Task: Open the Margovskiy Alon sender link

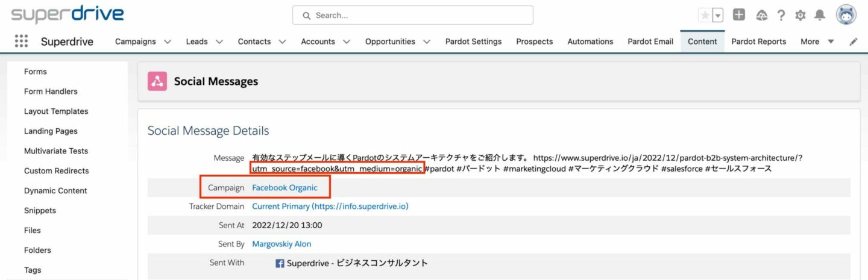Action: [281, 244]
